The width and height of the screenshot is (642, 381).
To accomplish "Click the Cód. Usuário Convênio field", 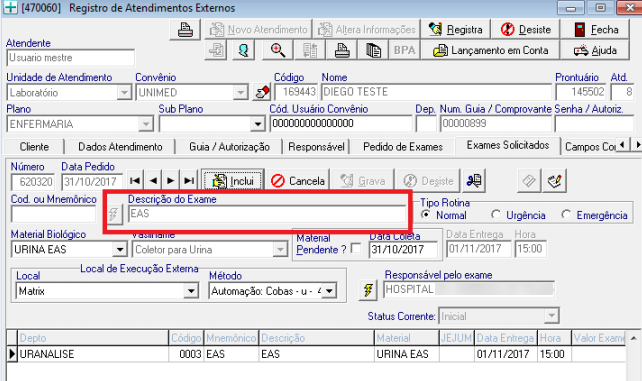I will [341, 124].
